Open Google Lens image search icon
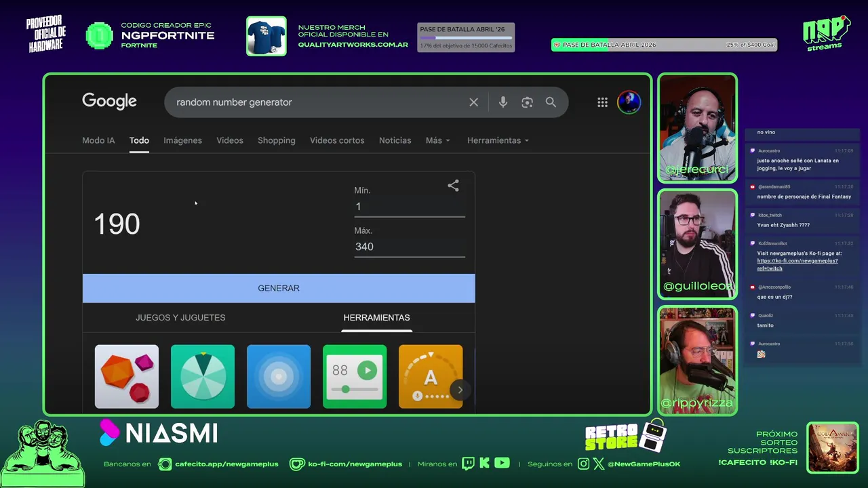 tap(527, 102)
